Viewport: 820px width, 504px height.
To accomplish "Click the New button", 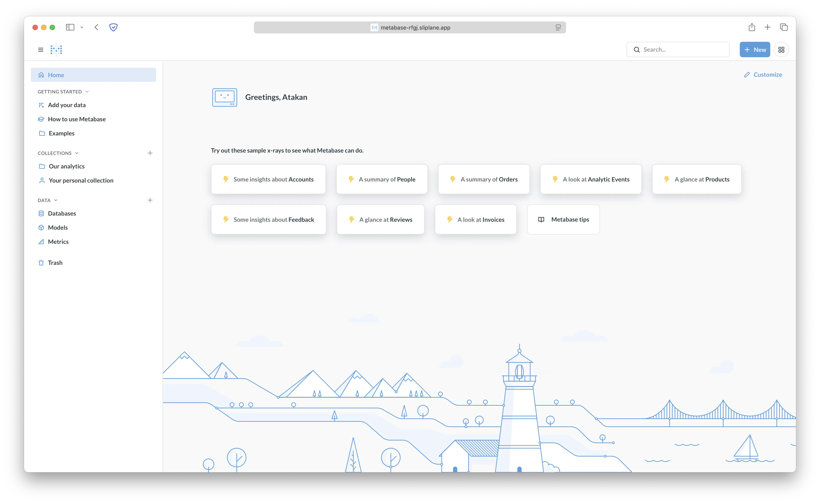I will pos(755,49).
